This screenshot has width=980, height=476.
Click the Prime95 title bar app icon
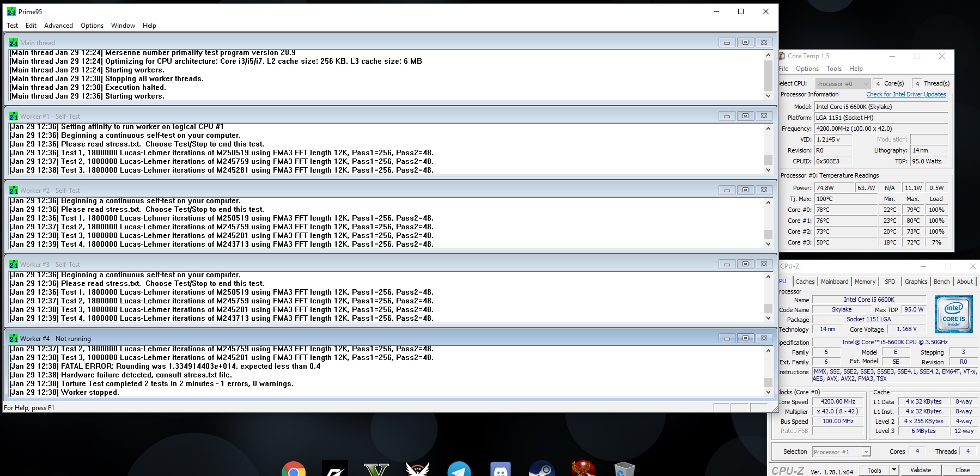[11, 11]
